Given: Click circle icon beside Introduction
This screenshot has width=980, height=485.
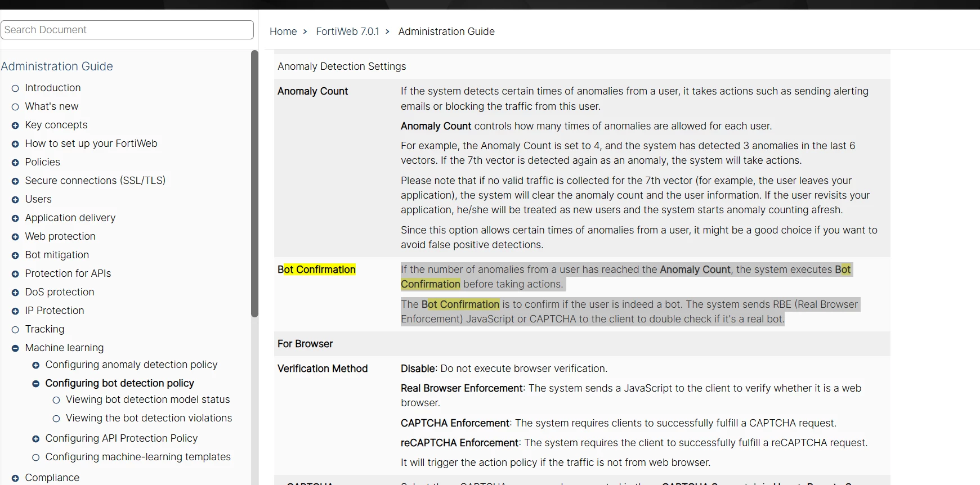Looking at the screenshot, I should pos(15,88).
